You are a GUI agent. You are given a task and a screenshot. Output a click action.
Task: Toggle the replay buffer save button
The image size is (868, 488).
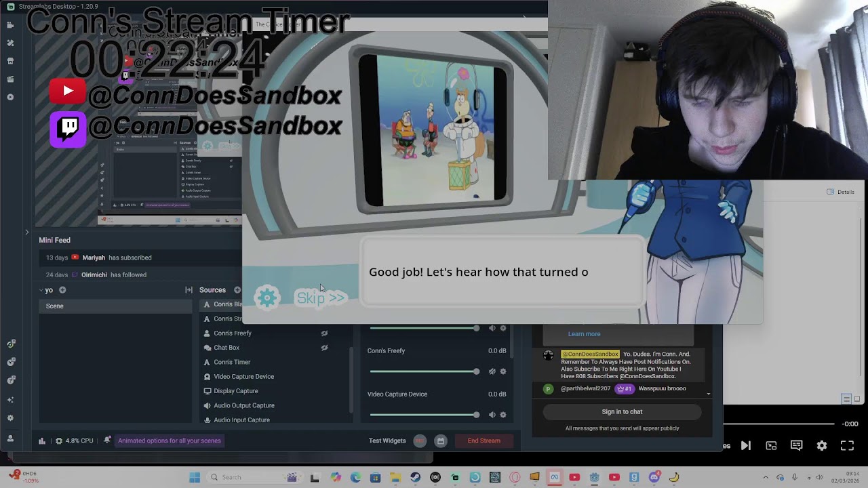point(441,441)
